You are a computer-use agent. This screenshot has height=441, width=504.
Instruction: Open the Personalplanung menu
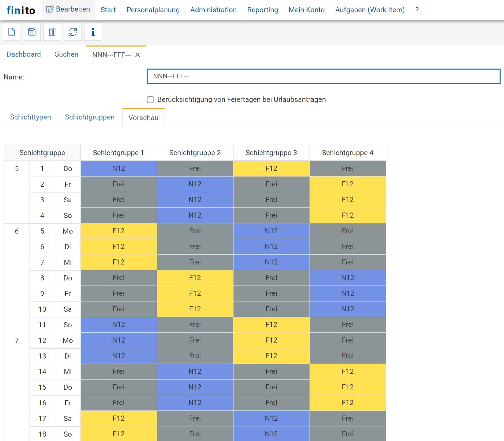153,10
